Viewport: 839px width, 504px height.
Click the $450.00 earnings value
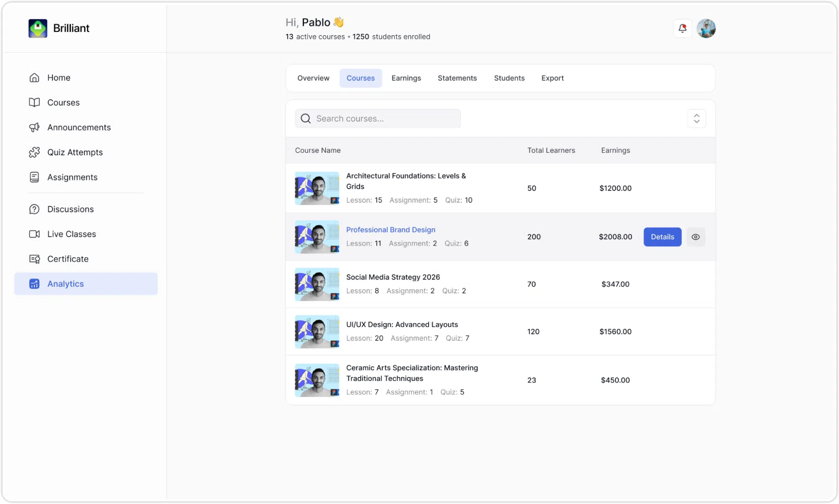coord(615,380)
